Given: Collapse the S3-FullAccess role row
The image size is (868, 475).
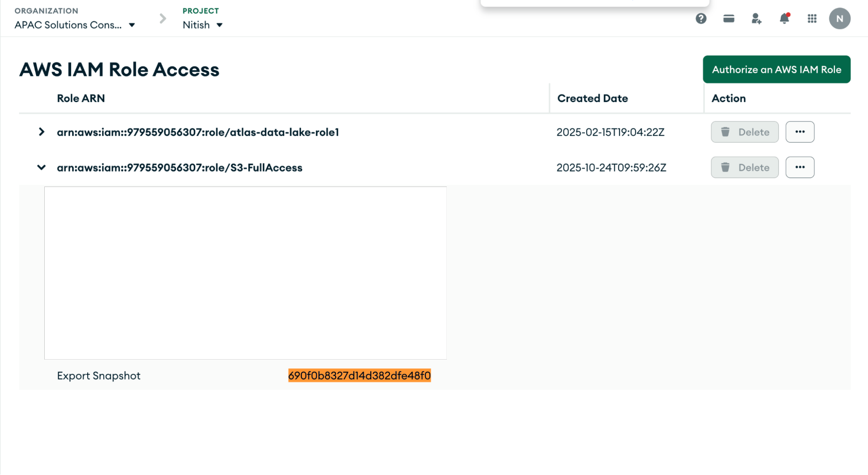Looking at the screenshot, I should pyautogui.click(x=41, y=167).
